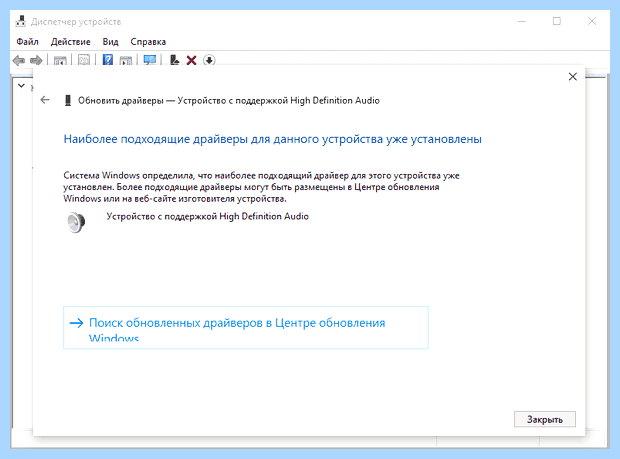Click the Back arrow toolbar icon
Viewport: 620px width, 459px height.
pyautogui.click(x=19, y=60)
